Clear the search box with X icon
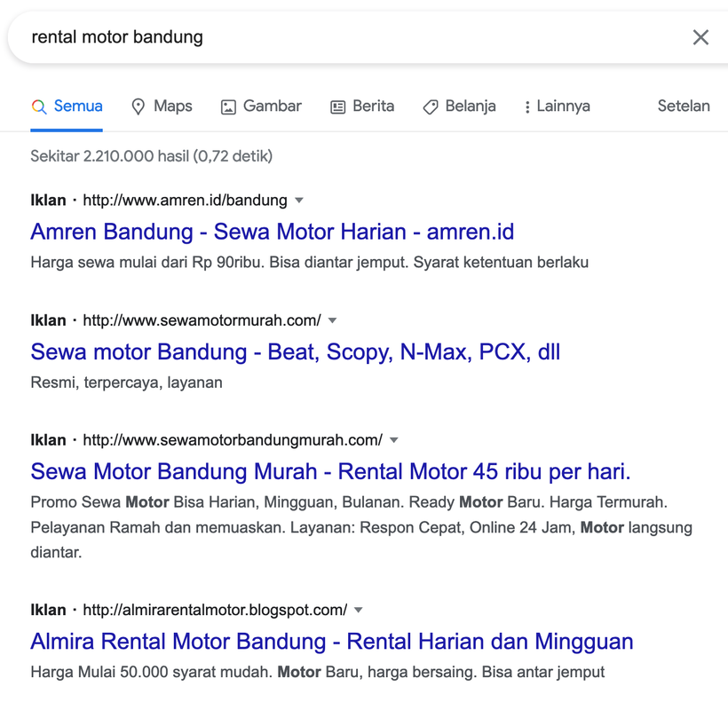This screenshot has width=728, height=710. (700, 37)
